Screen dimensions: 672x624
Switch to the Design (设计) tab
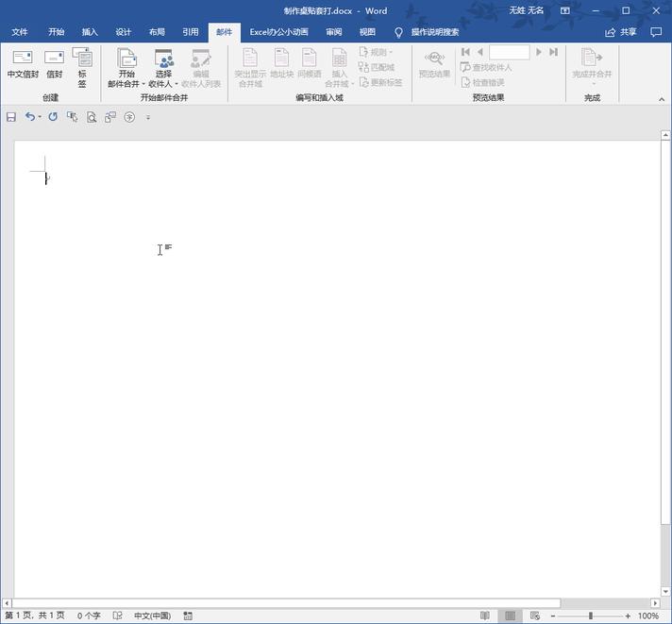click(x=123, y=32)
